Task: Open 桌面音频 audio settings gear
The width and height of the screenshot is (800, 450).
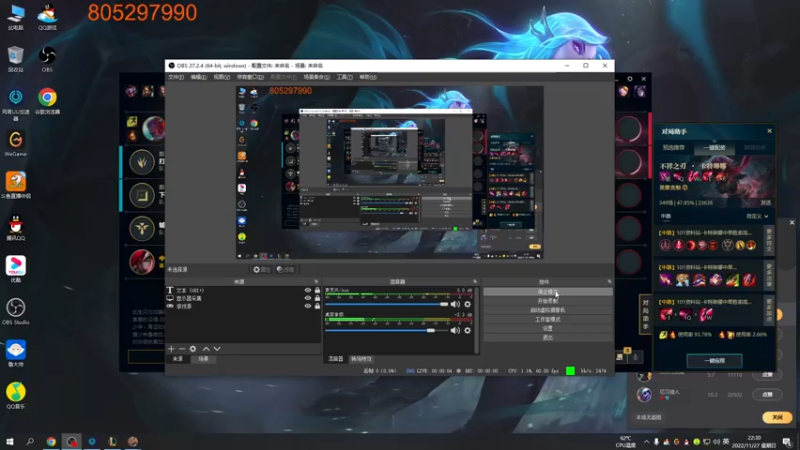Action: [467, 331]
